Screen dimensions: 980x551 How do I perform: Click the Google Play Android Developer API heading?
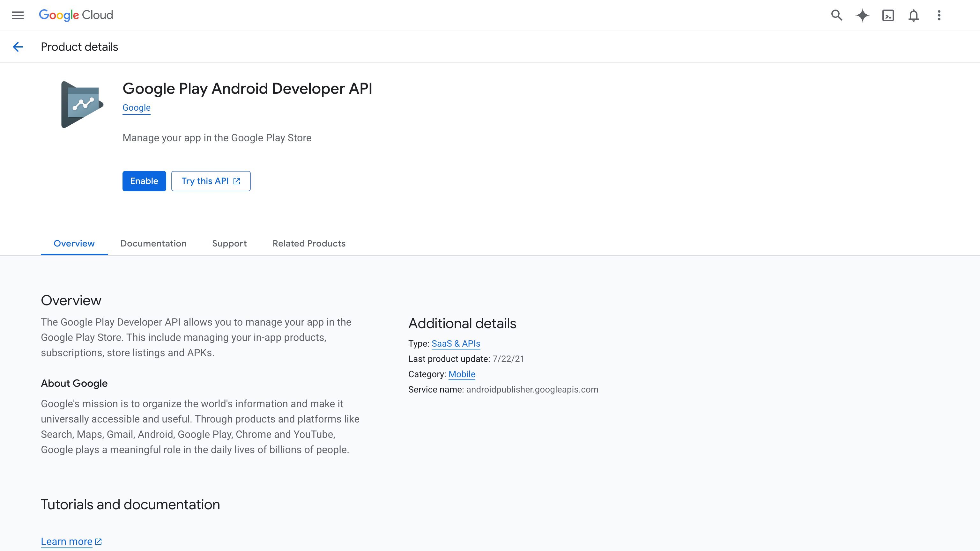pyautogui.click(x=247, y=89)
